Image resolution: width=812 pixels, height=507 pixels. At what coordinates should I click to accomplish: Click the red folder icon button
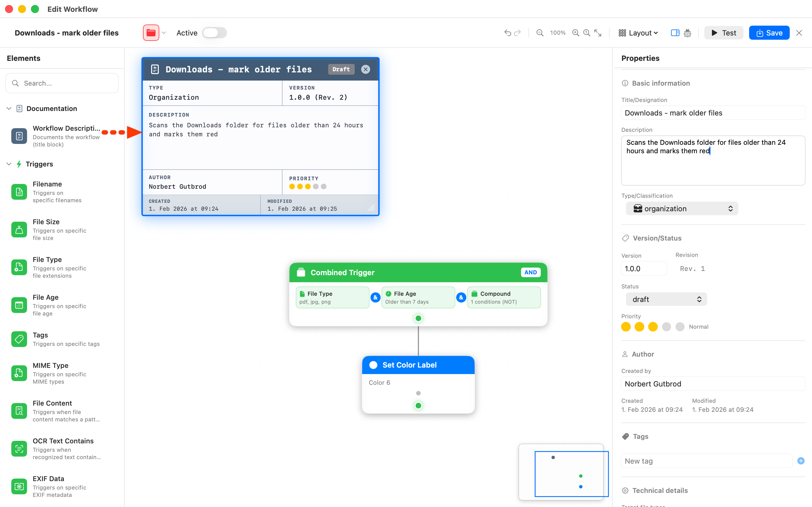(151, 33)
